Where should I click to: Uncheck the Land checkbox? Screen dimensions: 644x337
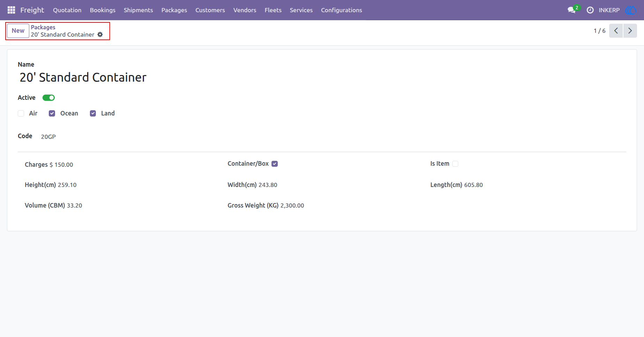(93, 113)
